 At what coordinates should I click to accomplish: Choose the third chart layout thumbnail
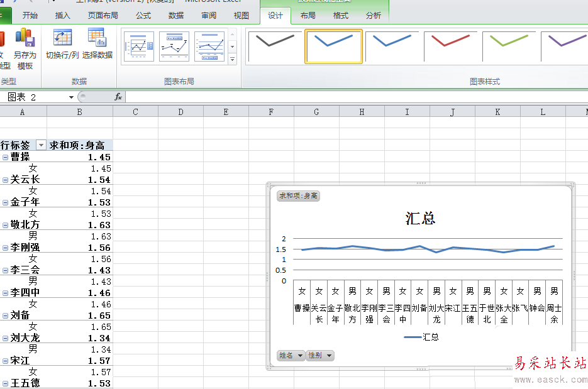coord(209,47)
